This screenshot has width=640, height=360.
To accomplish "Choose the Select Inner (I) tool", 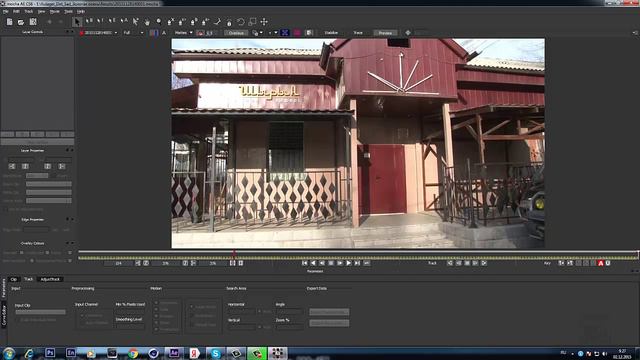I will pyautogui.click(x=100, y=22).
